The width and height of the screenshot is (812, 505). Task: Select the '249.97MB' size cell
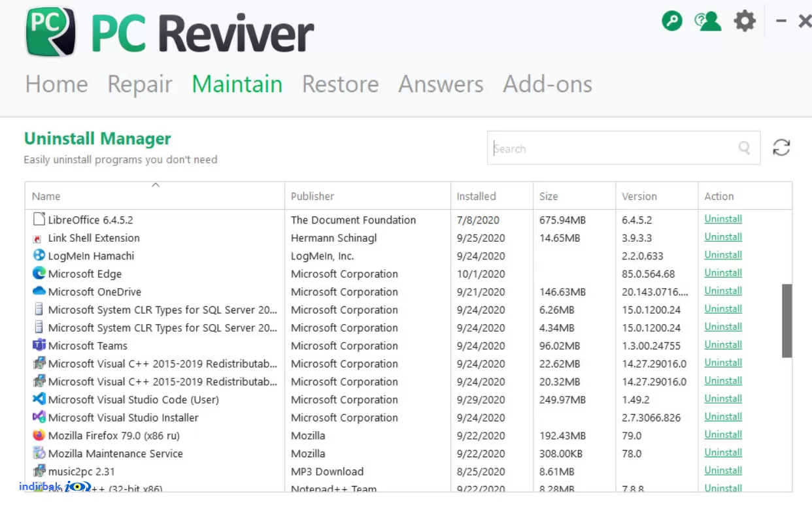[x=562, y=400]
